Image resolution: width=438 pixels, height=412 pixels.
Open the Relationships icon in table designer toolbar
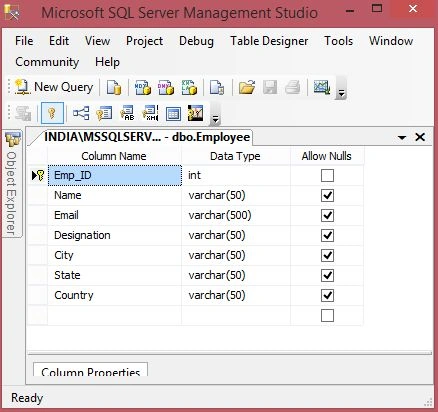[x=81, y=113]
